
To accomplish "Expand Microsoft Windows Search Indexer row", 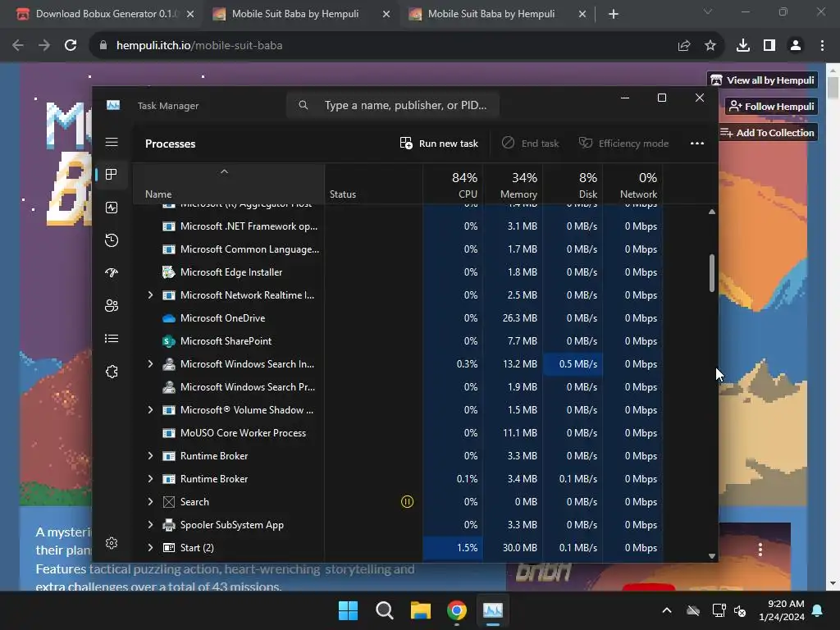I will pos(151,364).
